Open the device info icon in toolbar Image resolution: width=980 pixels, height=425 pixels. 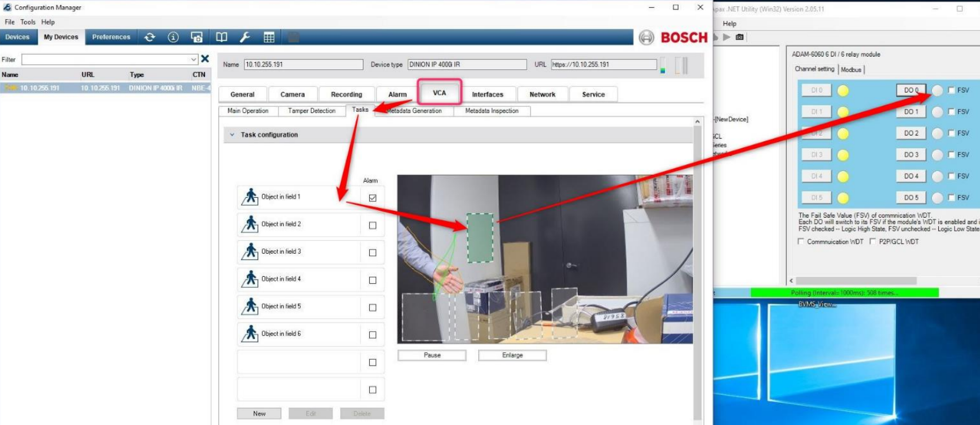[x=173, y=37]
